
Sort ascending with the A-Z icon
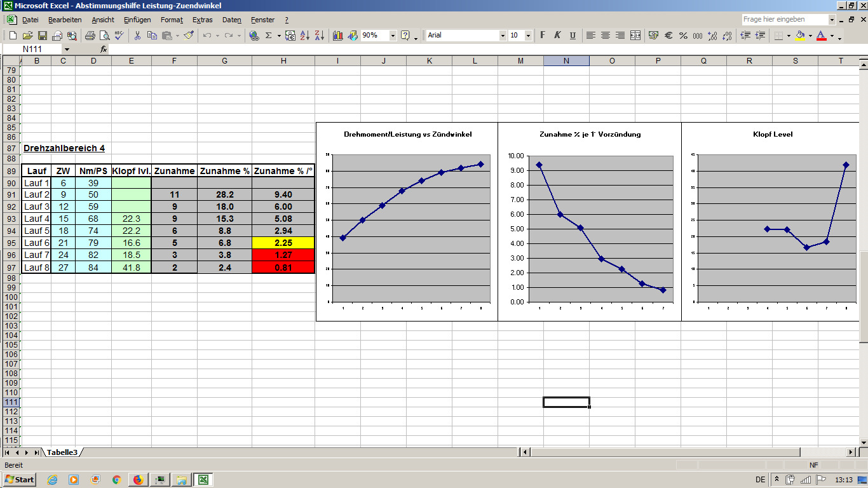304,36
